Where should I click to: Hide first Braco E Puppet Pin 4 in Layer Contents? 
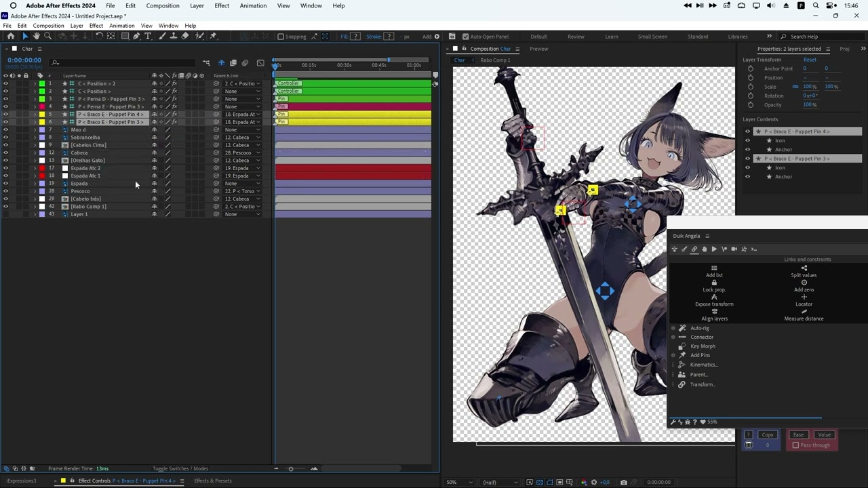click(x=748, y=131)
